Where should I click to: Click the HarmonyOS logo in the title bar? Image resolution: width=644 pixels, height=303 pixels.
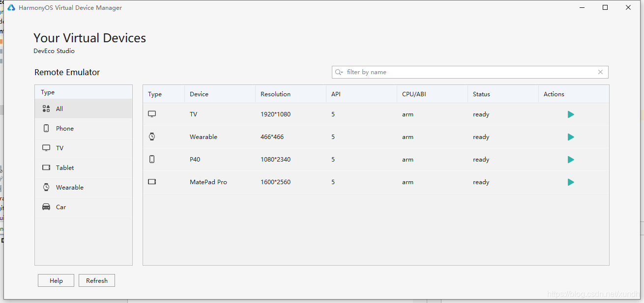(x=11, y=7)
